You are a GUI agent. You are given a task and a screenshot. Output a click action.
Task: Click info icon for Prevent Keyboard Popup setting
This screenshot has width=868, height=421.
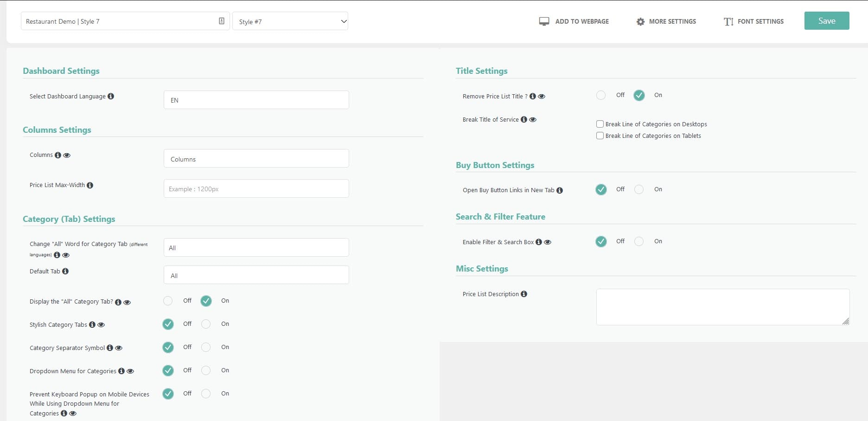click(64, 413)
